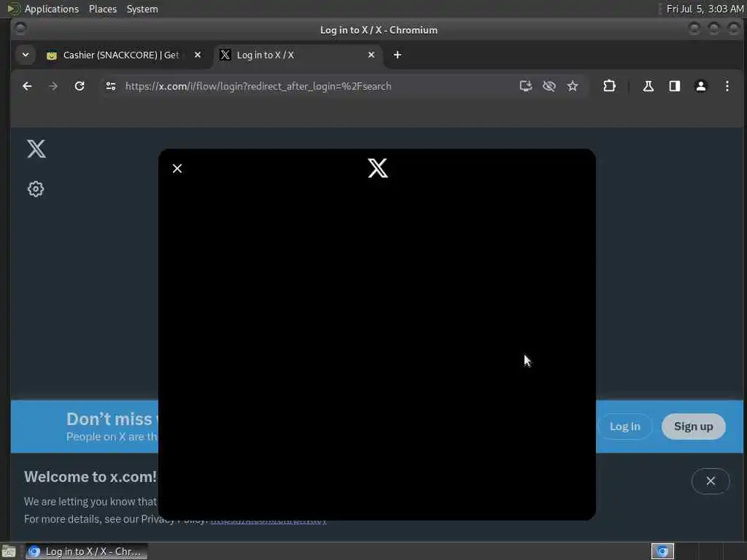Open the Chromium three-dot menu

(x=727, y=86)
